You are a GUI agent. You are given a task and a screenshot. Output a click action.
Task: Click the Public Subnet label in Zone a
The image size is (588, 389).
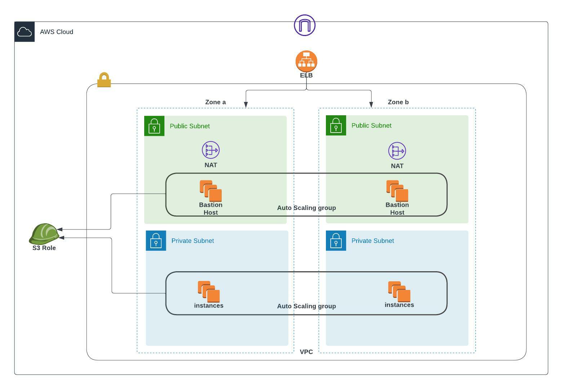(190, 126)
